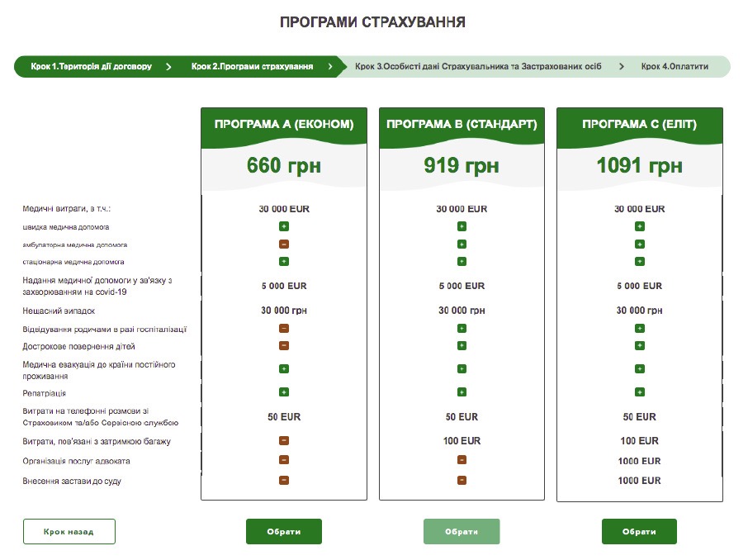Choose Program C (Еліт) via Обрати
This screenshot has width=748, height=560.
[x=639, y=531]
